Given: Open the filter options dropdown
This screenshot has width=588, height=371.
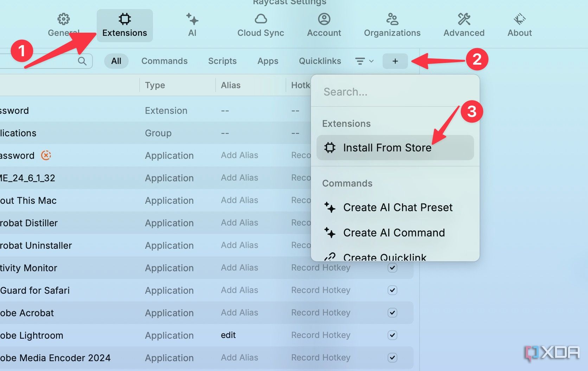Looking at the screenshot, I should tap(364, 61).
